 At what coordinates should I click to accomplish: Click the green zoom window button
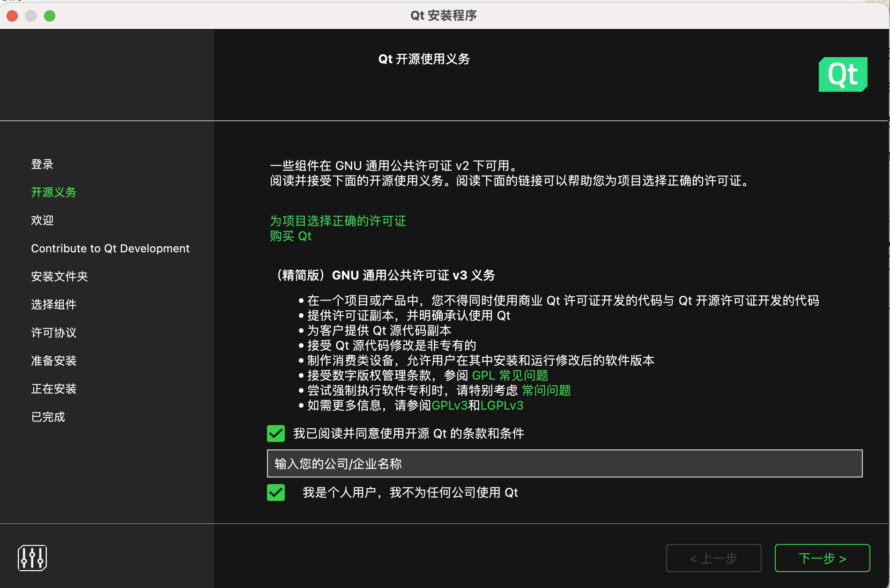[x=50, y=16]
